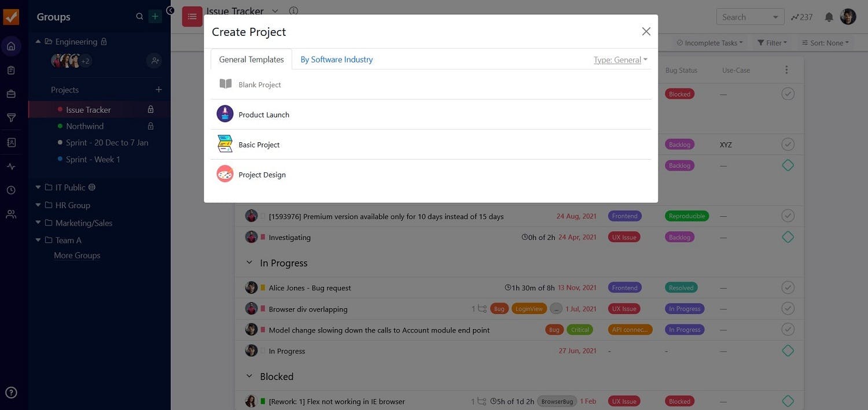Click More Groups in the sidebar
Viewport: 868px width, 410px height.
coord(76,255)
